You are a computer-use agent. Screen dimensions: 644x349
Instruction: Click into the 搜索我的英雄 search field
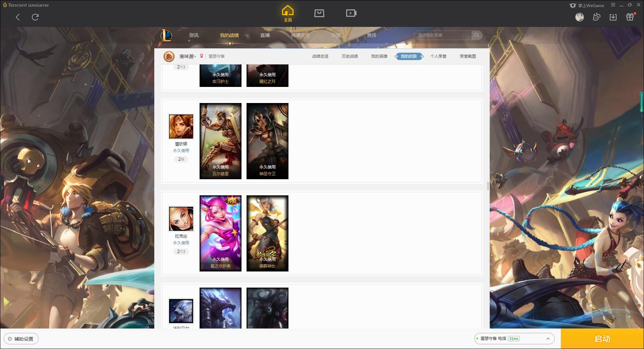(443, 35)
